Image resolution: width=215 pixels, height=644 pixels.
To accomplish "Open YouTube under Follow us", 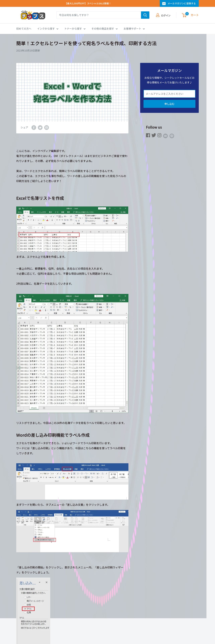I will click(165, 136).
